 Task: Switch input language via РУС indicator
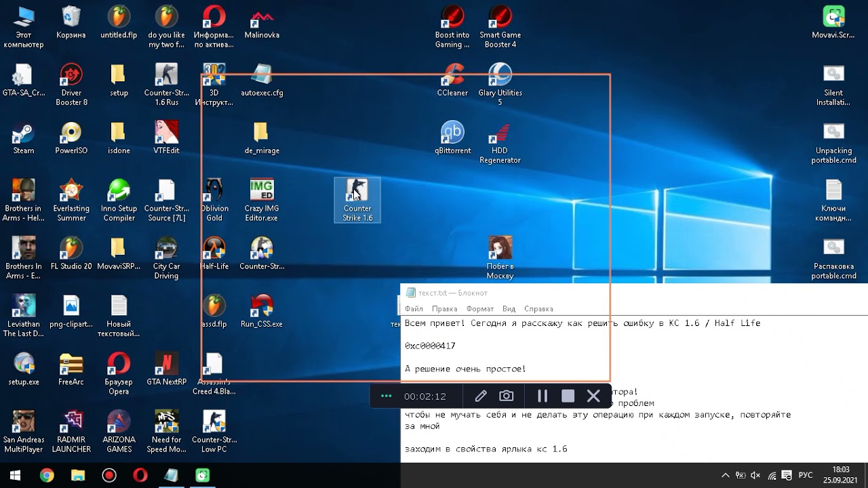point(806,475)
